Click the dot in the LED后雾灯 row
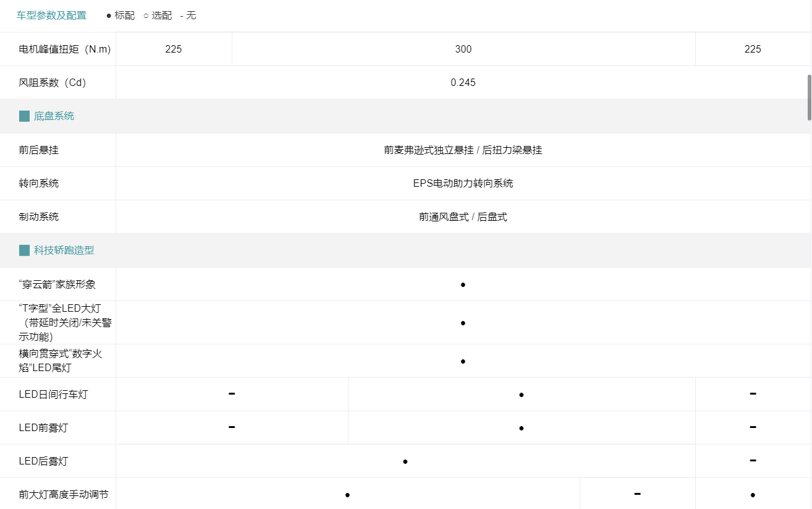Viewport: 812px width, 509px height. (x=405, y=461)
